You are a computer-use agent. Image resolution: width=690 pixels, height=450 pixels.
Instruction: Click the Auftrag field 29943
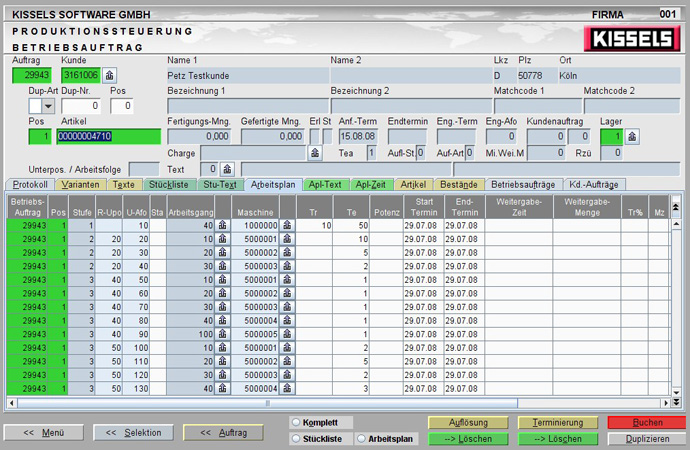point(32,75)
